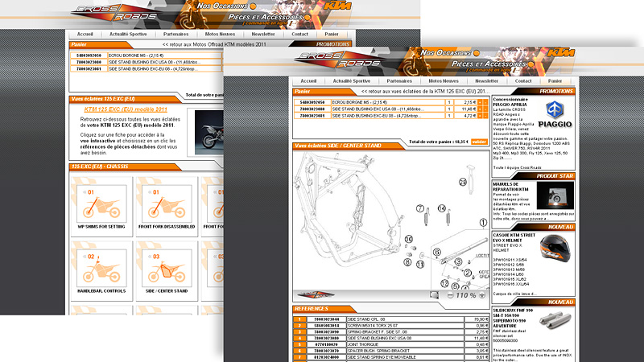The height and width of the screenshot is (362, 644).
Task: Select part number 2 in the exploded diagram
Action: coord(468,273)
